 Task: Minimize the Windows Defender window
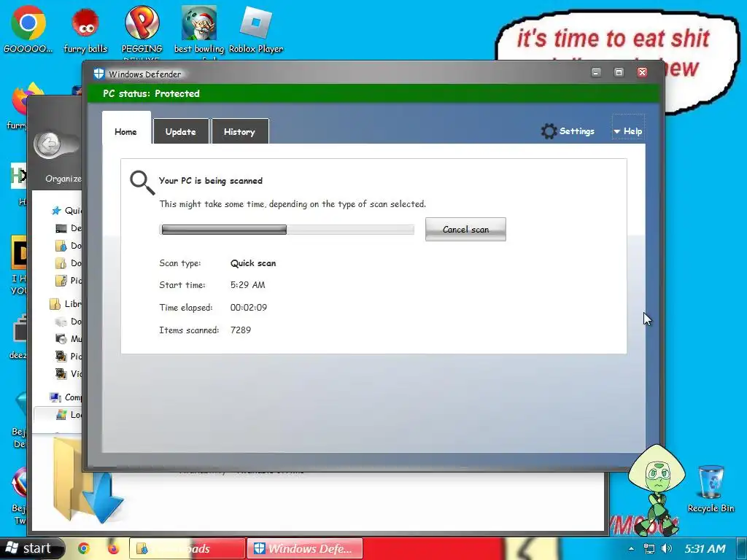(x=596, y=72)
